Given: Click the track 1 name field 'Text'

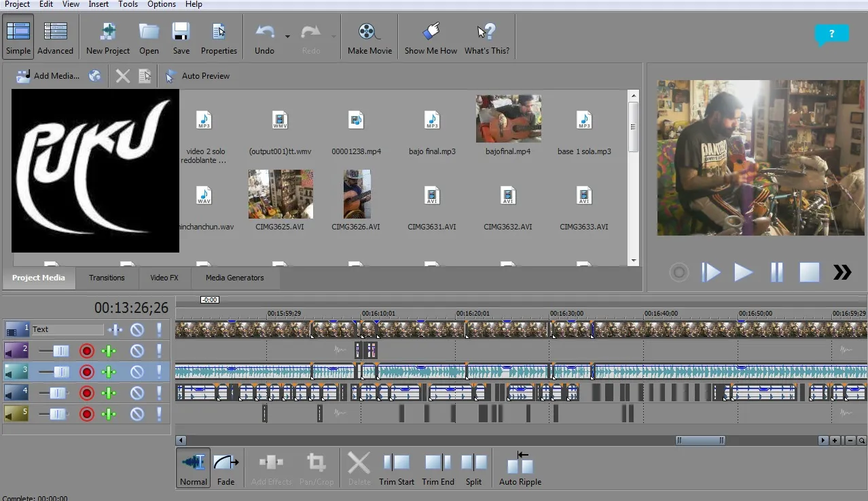Looking at the screenshot, I should [x=67, y=329].
